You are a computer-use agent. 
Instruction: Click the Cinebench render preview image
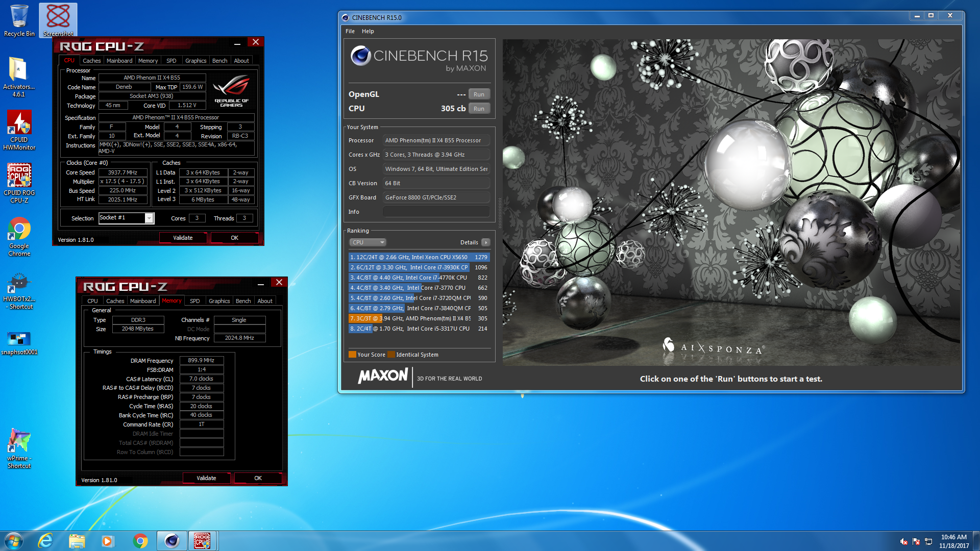pos(731,203)
